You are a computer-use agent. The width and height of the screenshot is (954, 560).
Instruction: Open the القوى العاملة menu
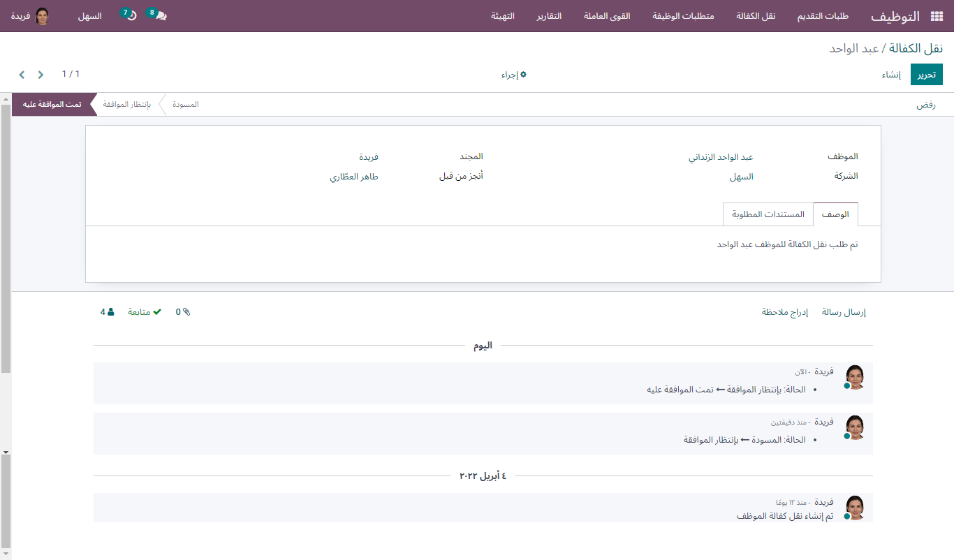607,16
